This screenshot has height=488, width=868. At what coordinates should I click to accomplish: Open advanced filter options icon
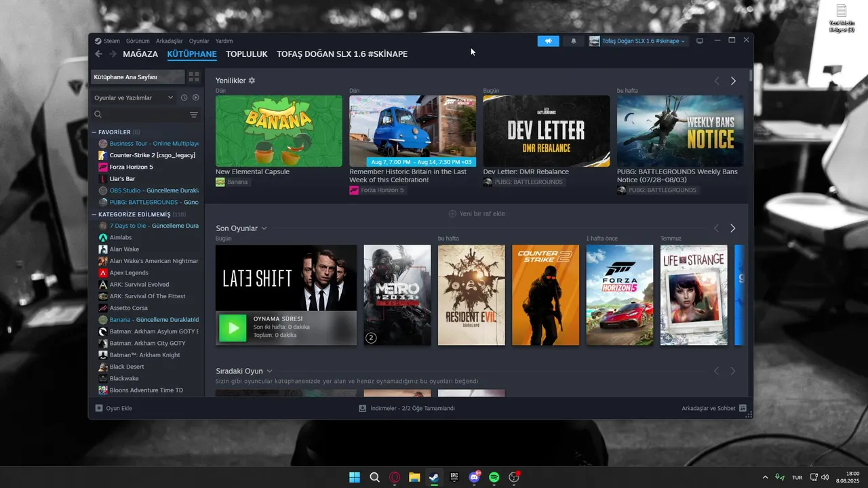coord(194,115)
